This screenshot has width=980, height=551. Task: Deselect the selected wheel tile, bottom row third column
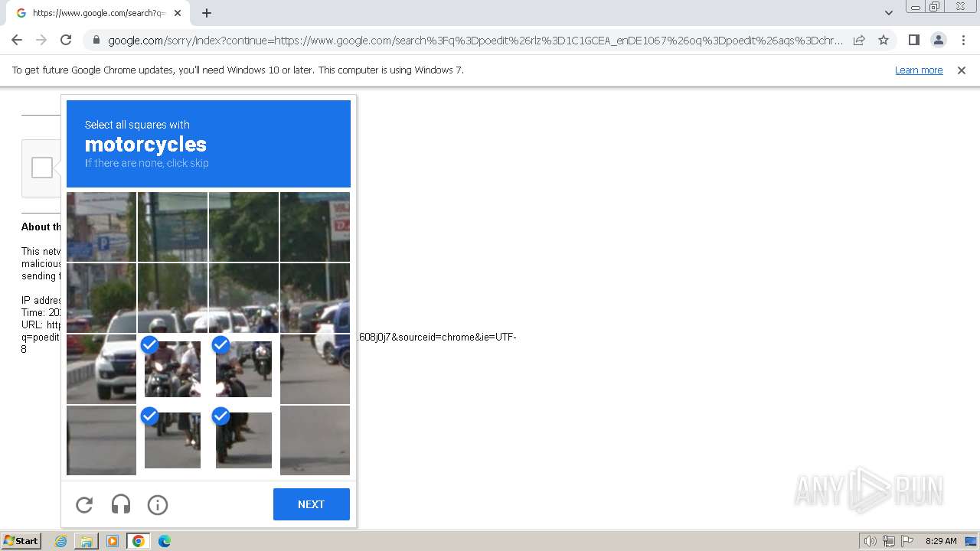pyautogui.click(x=243, y=440)
